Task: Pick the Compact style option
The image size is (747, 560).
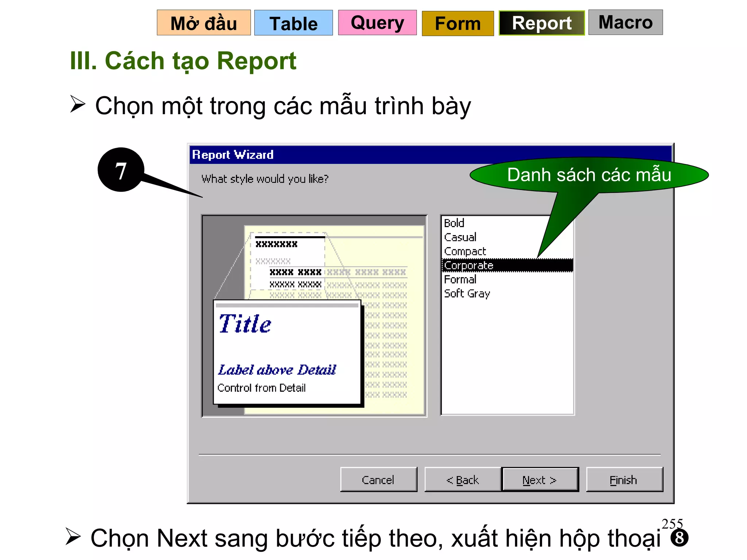Action: 465,251
